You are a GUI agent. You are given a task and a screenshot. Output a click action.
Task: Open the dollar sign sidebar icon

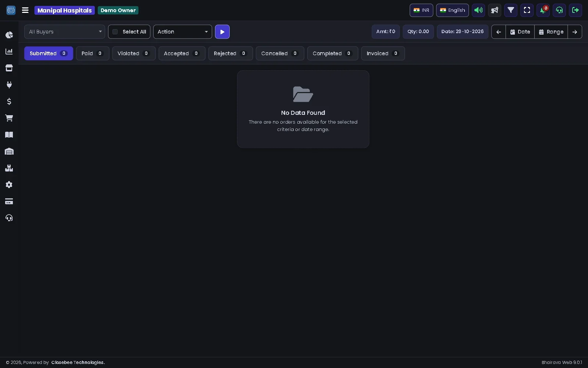click(9, 101)
